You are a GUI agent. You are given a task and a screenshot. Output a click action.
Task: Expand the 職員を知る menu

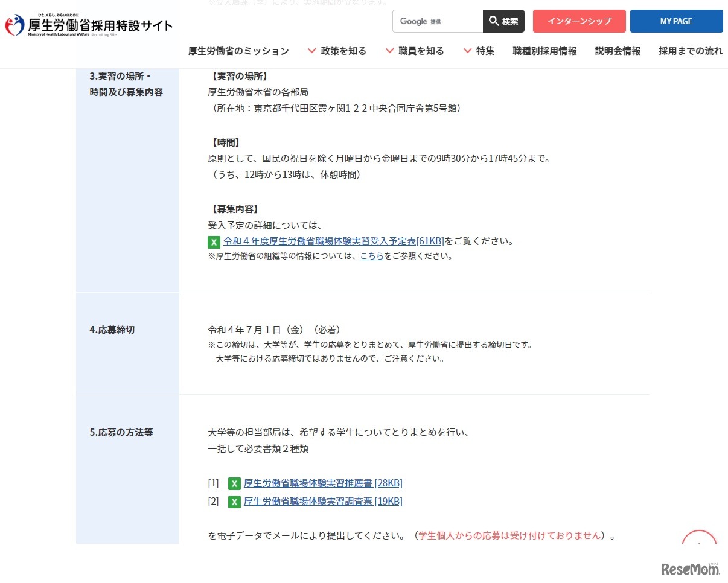[x=415, y=51]
